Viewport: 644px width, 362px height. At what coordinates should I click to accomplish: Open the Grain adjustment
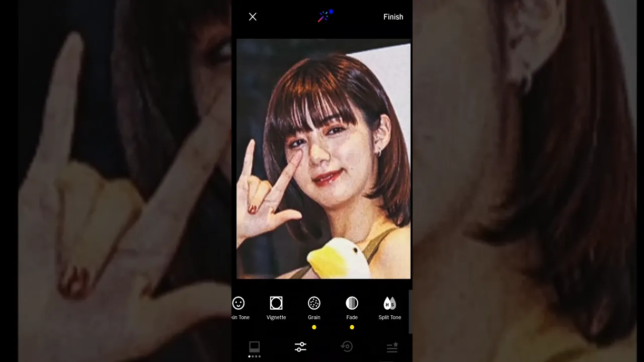[x=314, y=308]
